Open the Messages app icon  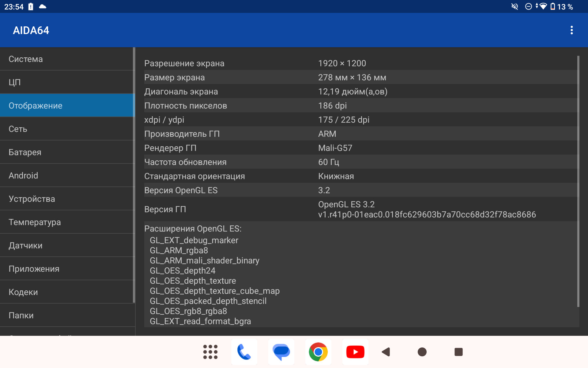pos(281,352)
